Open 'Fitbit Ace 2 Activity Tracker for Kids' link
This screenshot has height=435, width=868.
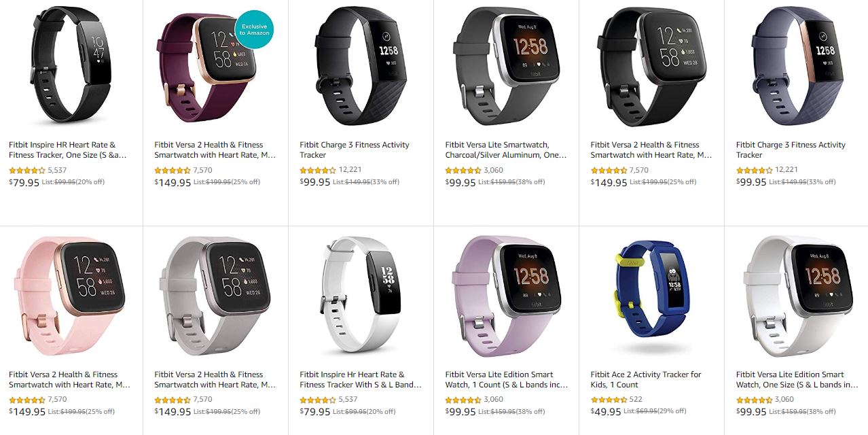tap(646, 379)
